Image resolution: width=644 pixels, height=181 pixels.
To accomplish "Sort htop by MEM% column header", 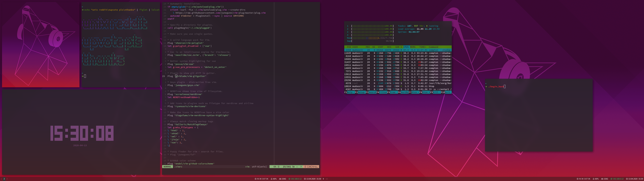I will point(413,47).
